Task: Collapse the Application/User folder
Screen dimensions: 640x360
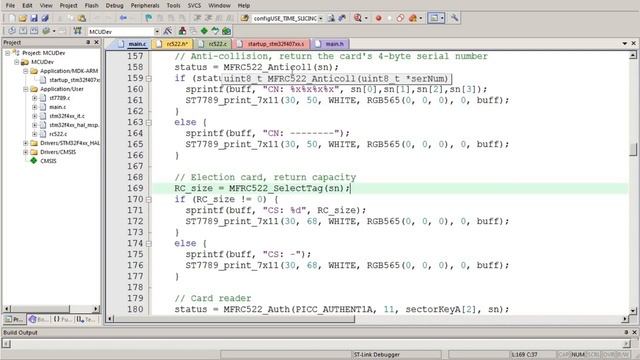Action: coord(25,89)
